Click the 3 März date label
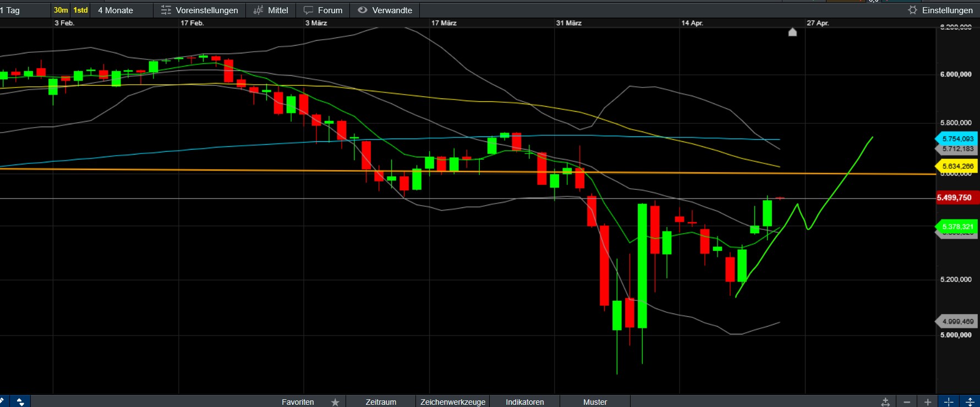 coord(316,23)
